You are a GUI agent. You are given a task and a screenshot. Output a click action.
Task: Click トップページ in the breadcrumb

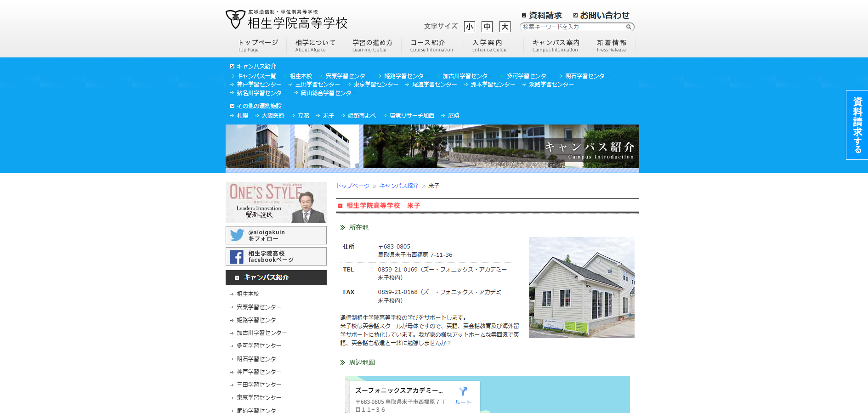352,186
